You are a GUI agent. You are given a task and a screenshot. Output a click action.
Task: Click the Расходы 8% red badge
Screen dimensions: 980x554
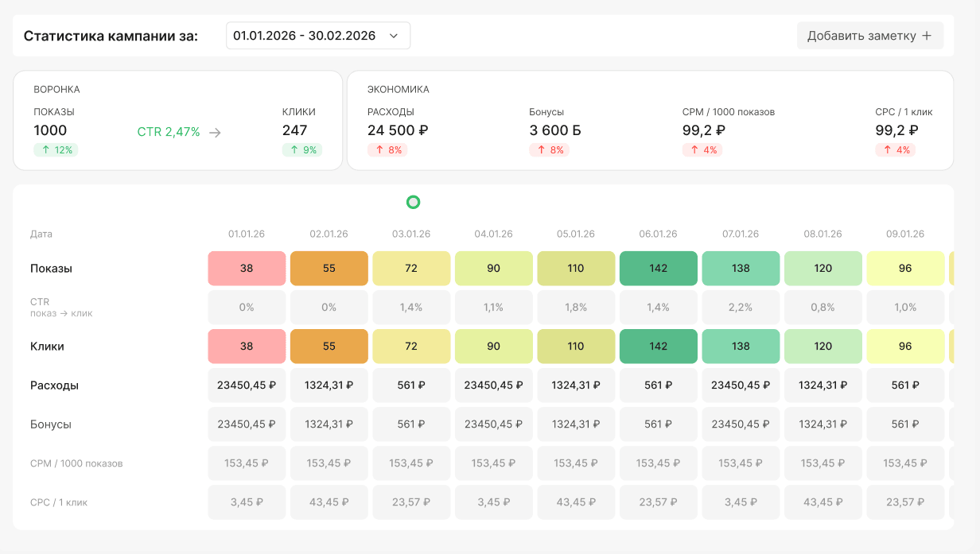[387, 150]
